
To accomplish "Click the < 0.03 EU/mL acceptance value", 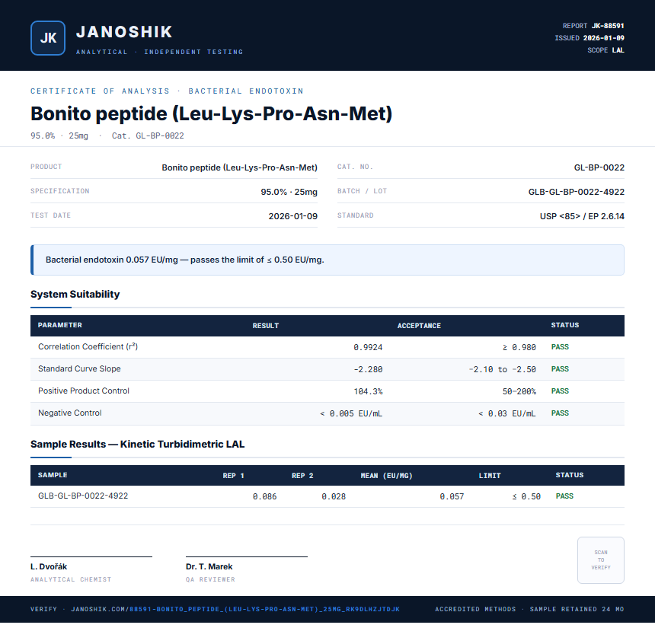I will (507, 413).
